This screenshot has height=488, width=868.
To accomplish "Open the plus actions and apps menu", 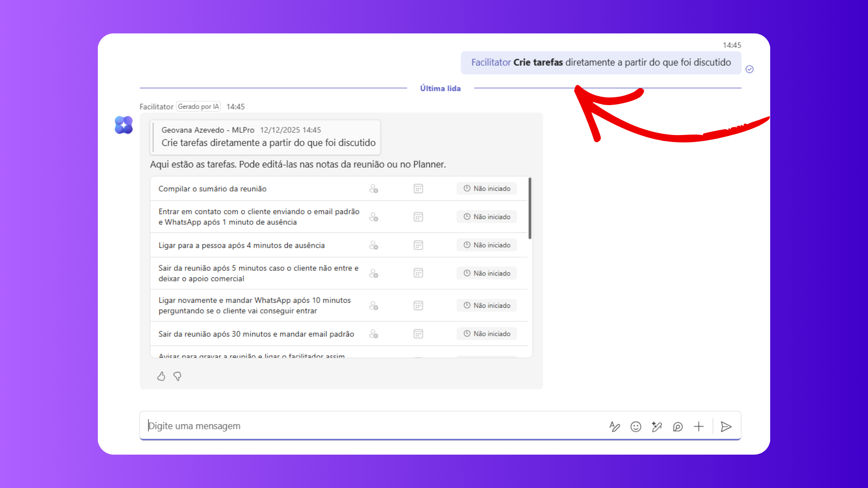I will point(699,427).
